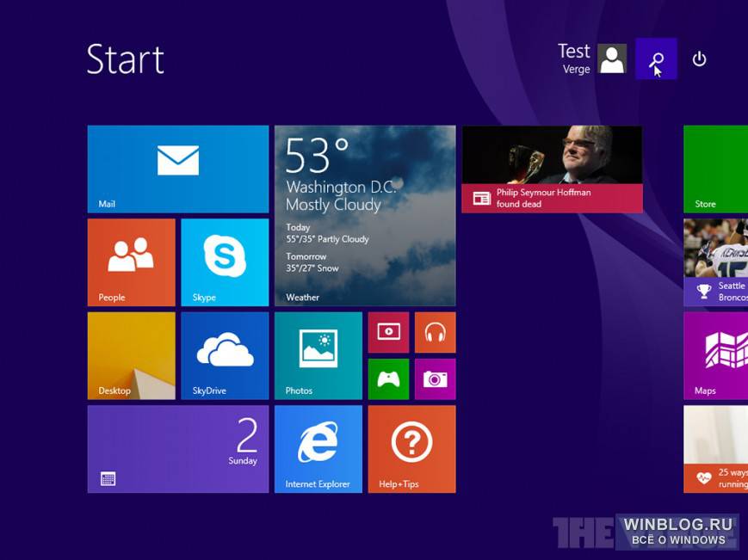This screenshot has height=560, width=748.
Task: Open the Mail tile
Action: point(178,169)
